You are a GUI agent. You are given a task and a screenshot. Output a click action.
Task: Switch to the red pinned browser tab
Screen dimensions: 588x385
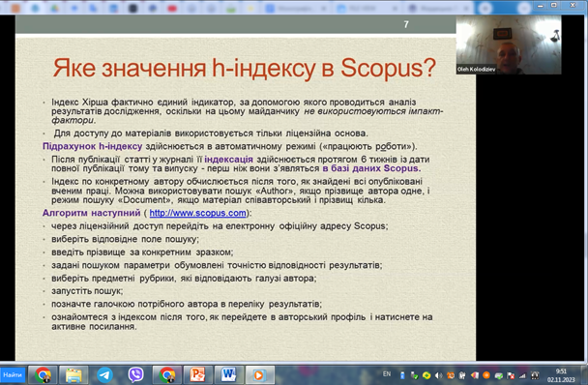click(172, 9)
